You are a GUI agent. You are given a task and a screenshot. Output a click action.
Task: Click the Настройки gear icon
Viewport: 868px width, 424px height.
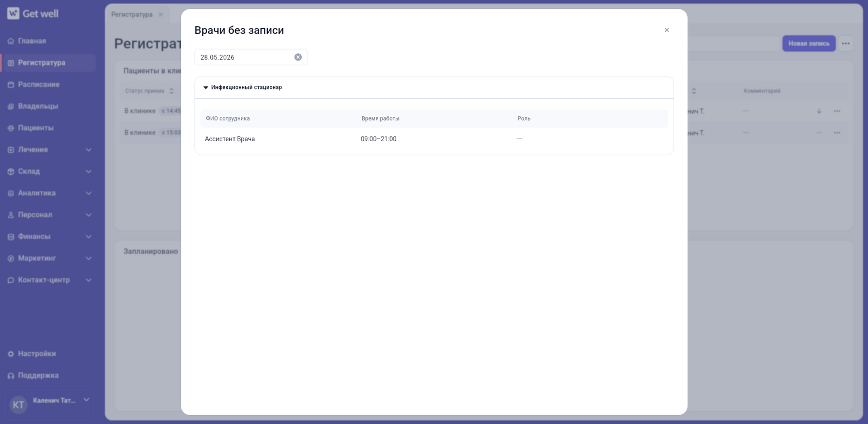click(x=11, y=354)
